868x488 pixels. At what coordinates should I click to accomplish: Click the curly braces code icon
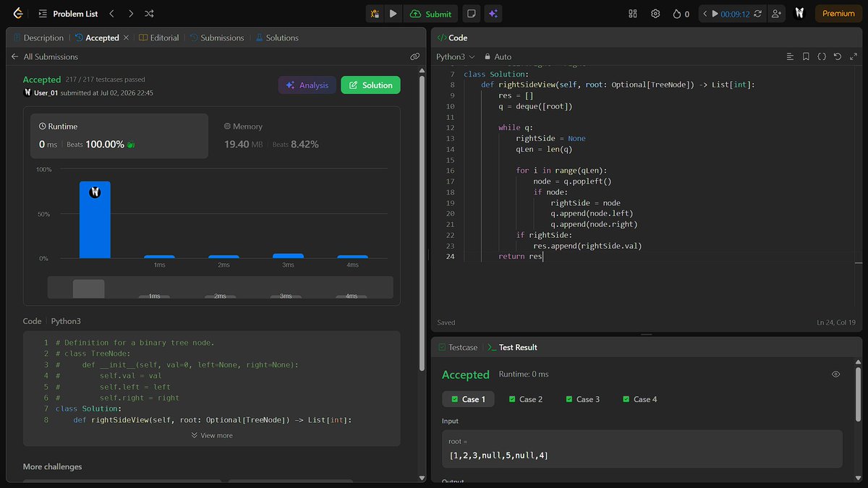click(x=822, y=56)
